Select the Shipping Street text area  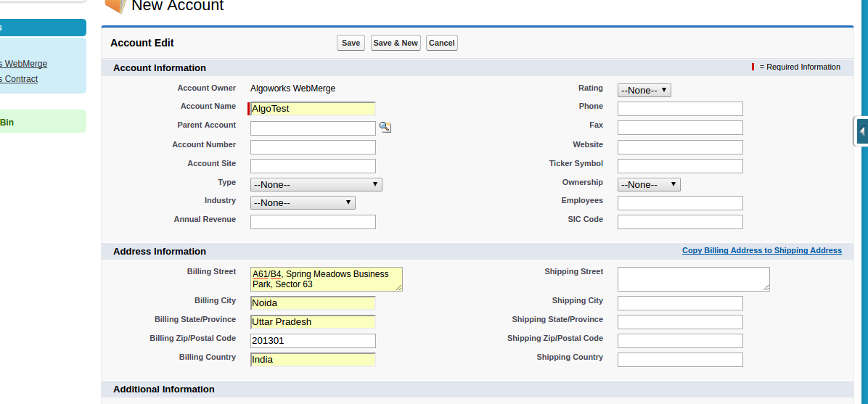tap(693, 279)
